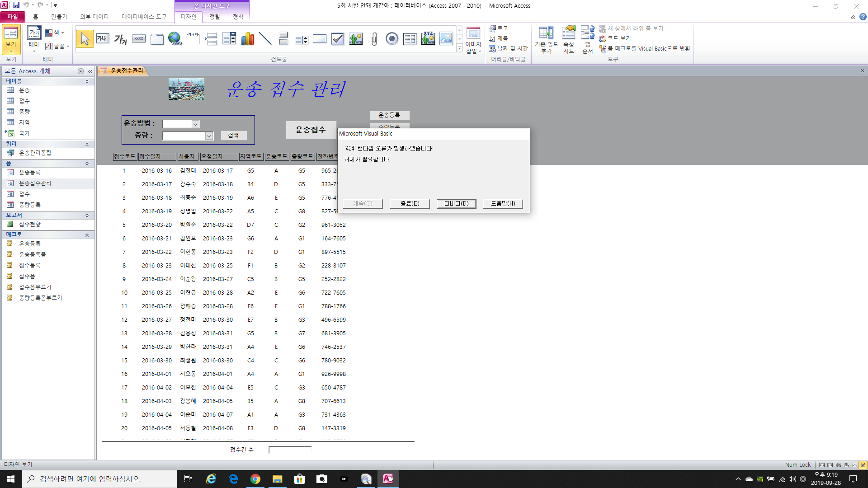The image size is (868, 488).
Task: Open the 중량 combo box dropdown
Action: (x=209, y=136)
